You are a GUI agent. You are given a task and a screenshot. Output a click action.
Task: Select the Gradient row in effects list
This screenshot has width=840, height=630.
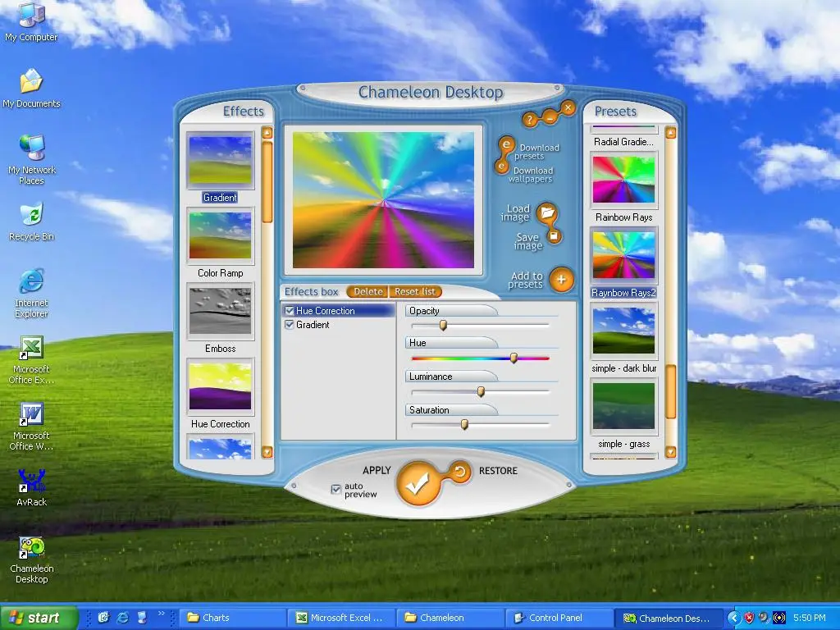pyautogui.click(x=338, y=325)
